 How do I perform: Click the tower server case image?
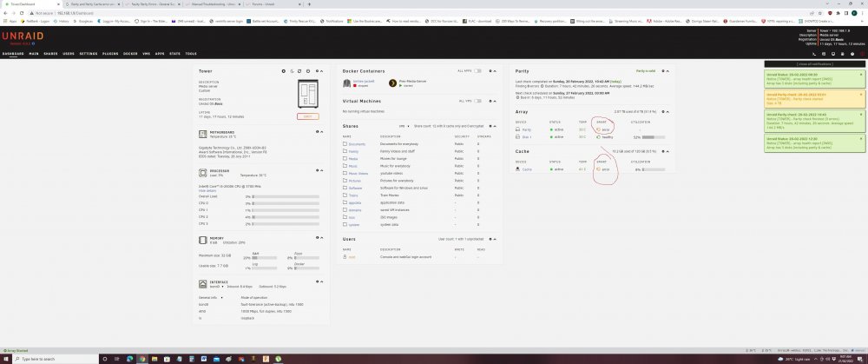[x=308, y=94]
